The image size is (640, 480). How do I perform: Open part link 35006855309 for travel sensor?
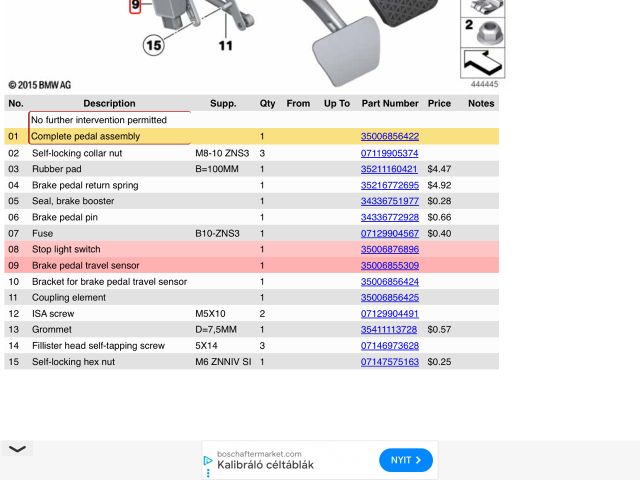click(x=390, y=265)
